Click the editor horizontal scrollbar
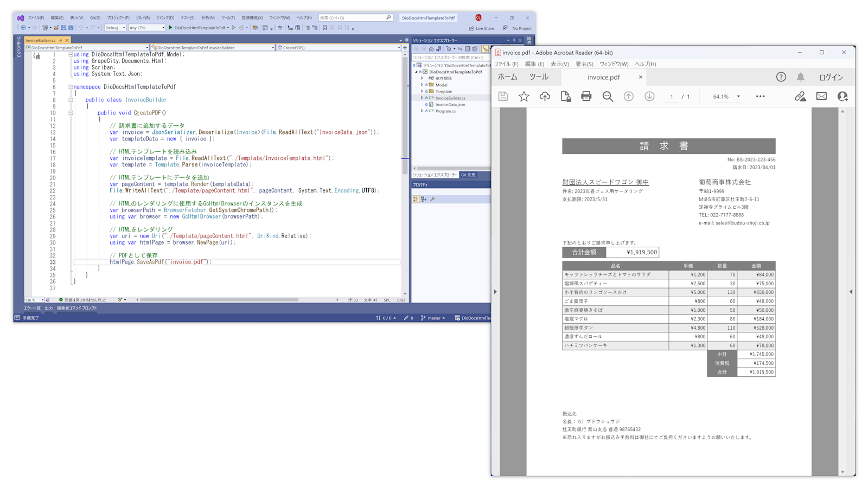 coord(219,300)
